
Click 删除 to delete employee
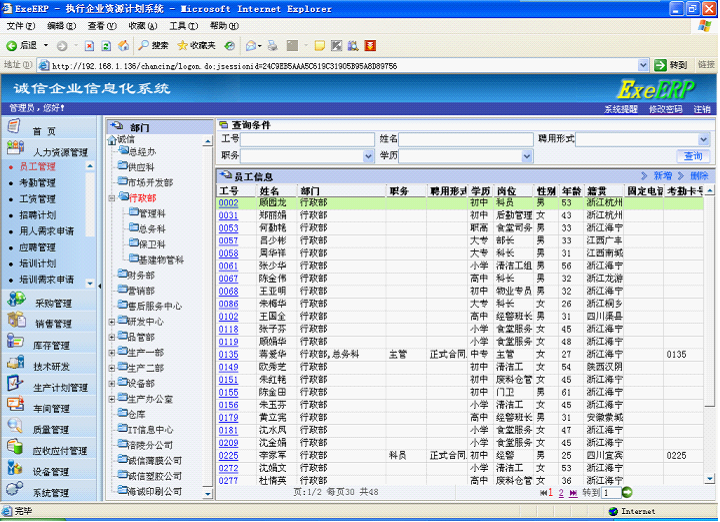pos(699,176)
